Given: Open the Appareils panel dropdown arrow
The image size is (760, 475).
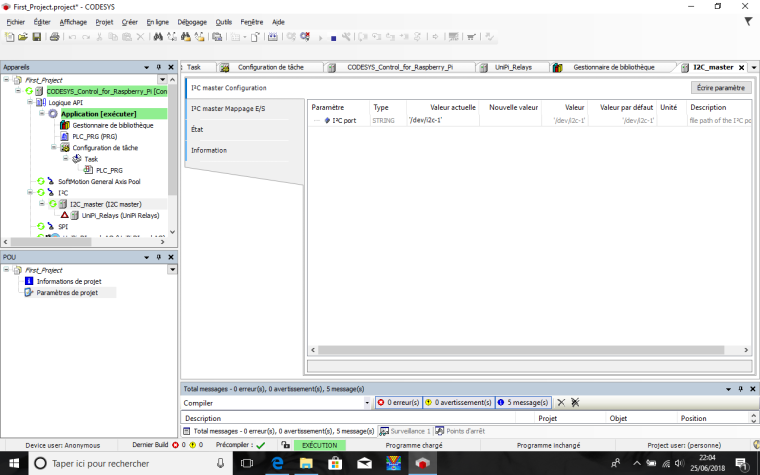Looking at the screenshot, I should click(146, 67).
